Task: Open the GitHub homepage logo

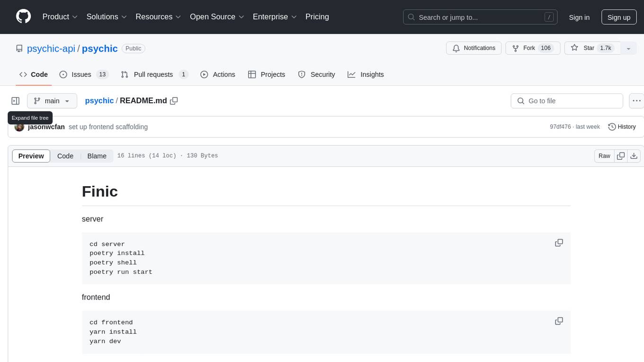Action: (23, 17)
